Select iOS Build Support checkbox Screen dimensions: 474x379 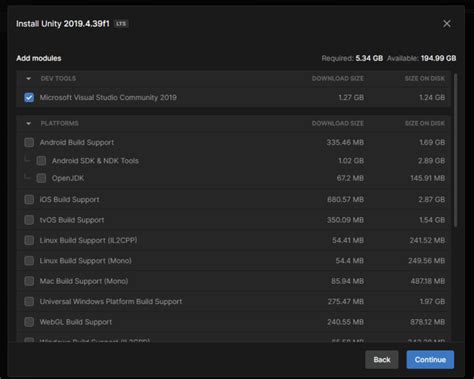29,199
